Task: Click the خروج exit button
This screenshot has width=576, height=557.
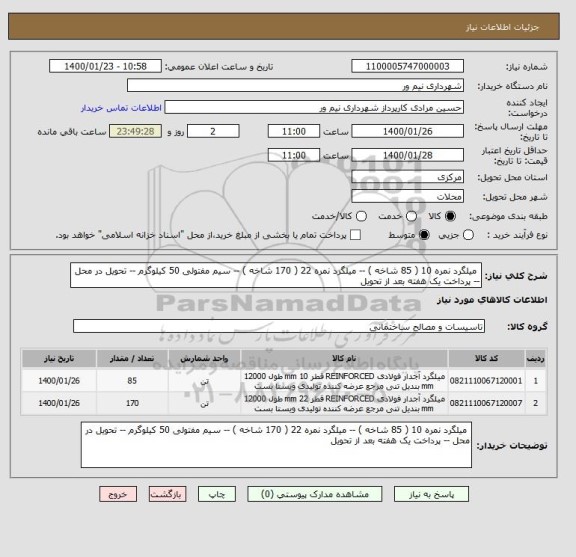Action: coord(118,494)
